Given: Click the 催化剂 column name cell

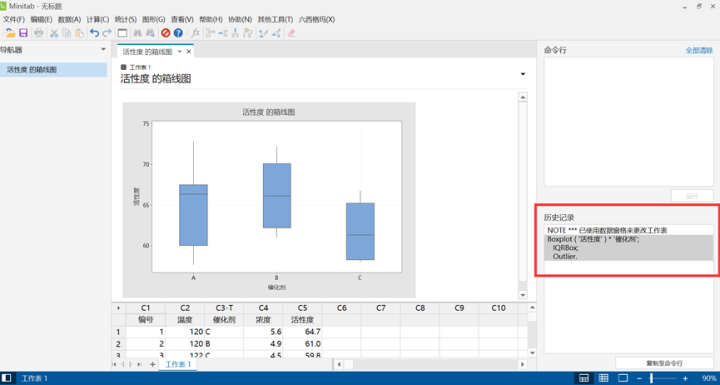Looking at the screenshot, I should coord(224,320).
